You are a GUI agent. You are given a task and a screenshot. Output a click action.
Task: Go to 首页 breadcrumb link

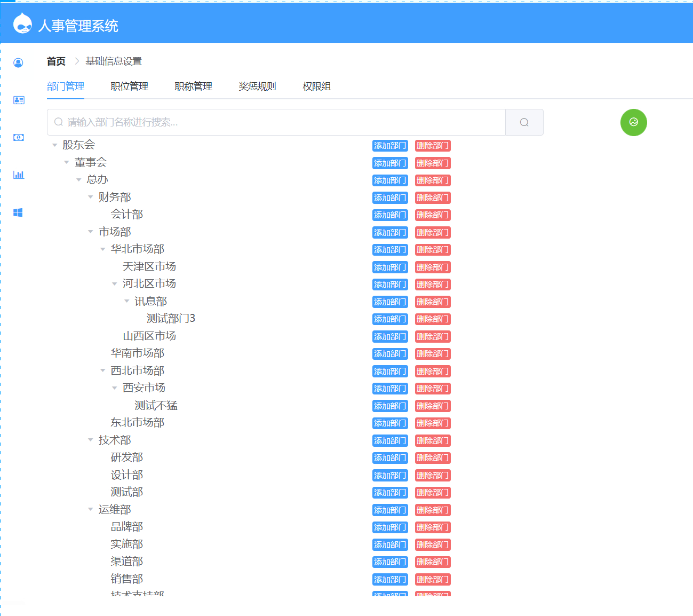(x=56, y=61)
